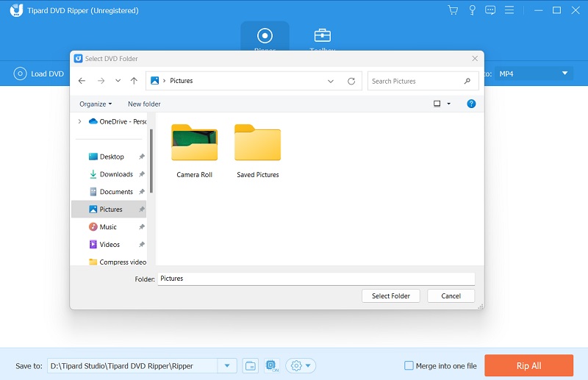588x380 pixels.
Task: Go back in the folder dialog
Action: tap(82, 81)
